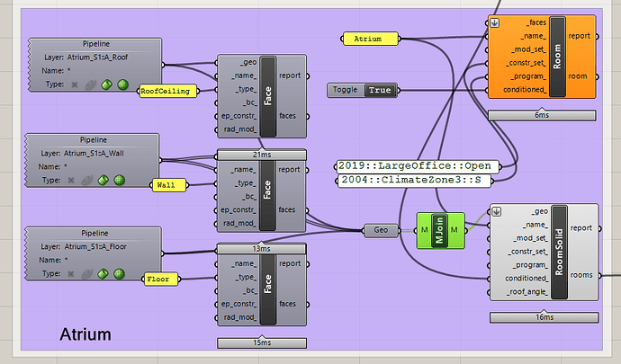Click rad_mod_ input on floor Face component
Viewport: 621px width, 364px height.
point(240,317)
